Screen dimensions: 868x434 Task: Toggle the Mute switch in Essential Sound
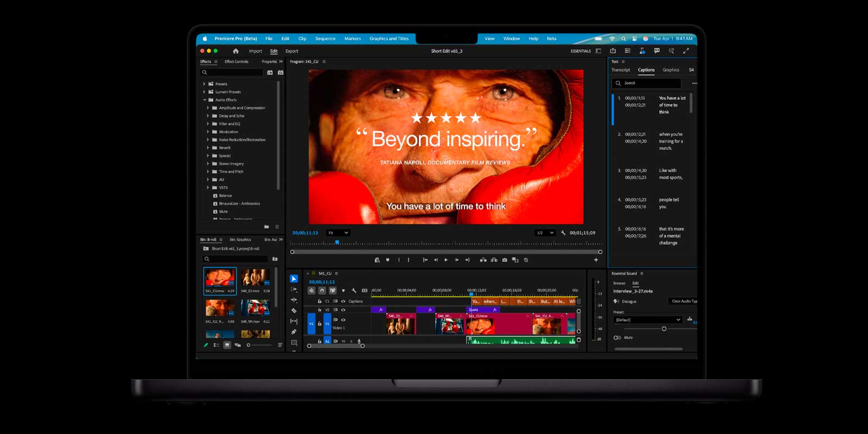(x=617, y=337)
